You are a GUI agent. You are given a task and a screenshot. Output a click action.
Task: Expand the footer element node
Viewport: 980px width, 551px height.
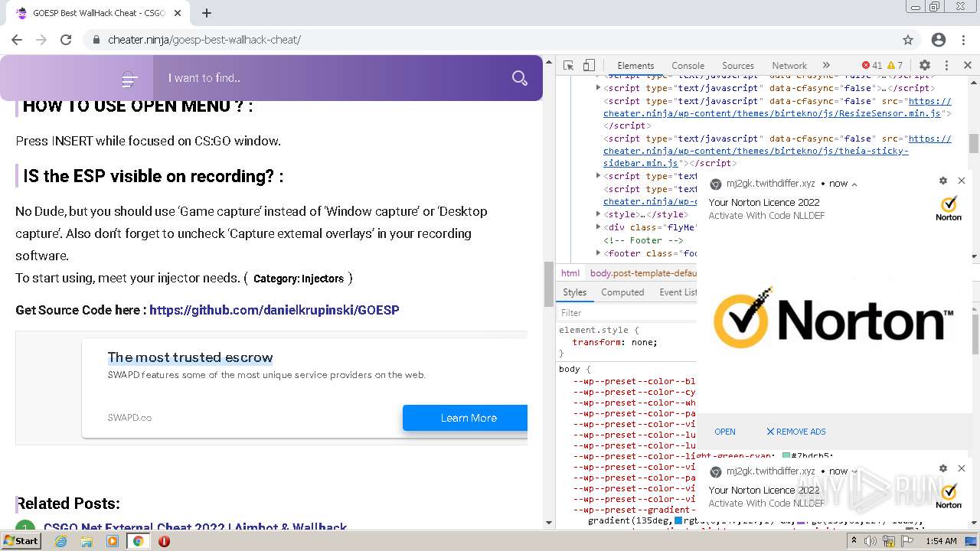pos(598,253)
